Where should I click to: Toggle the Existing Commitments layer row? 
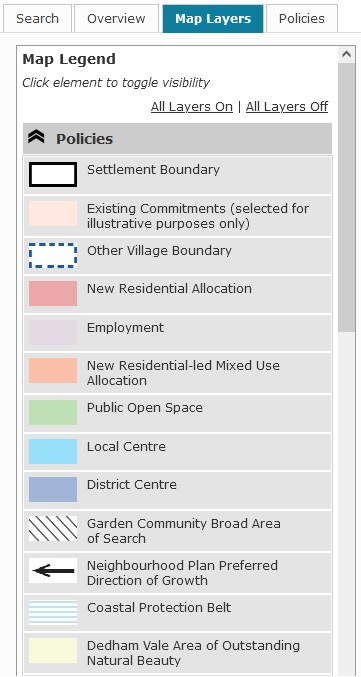pyautogui.click(x=178, y=216)
